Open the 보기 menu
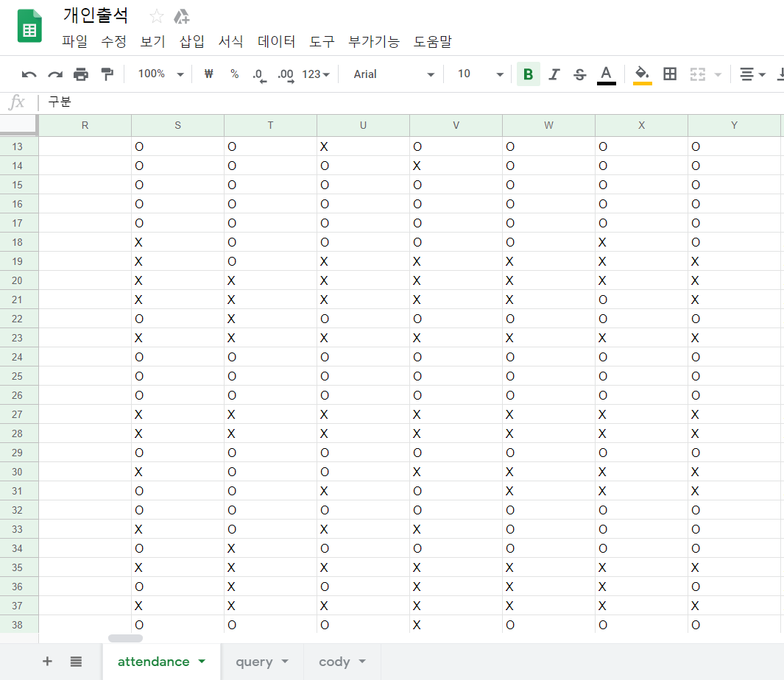This screenshot has height=680, width=784. 152,41
